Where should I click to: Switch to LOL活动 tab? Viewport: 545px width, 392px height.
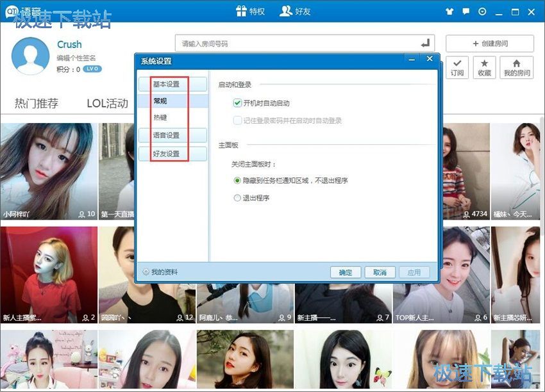pyautogui.click(x=108, y=103)
